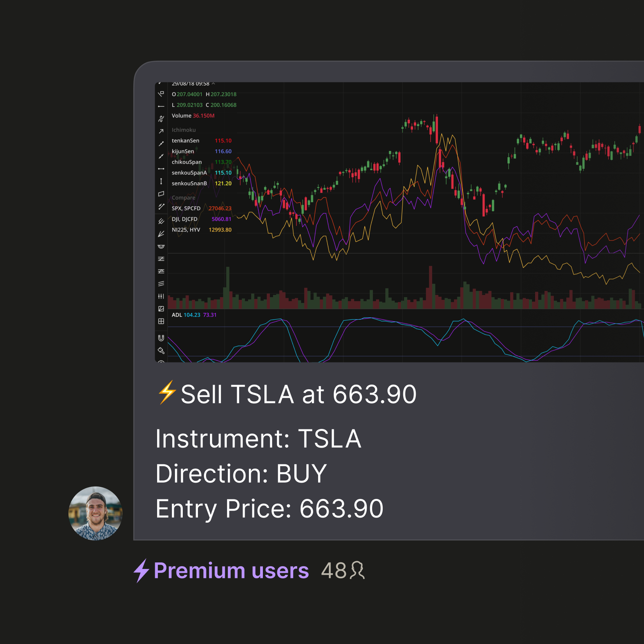Pick the diagonal arrow drawing tool
644x644 pixels.
[161, 131]
